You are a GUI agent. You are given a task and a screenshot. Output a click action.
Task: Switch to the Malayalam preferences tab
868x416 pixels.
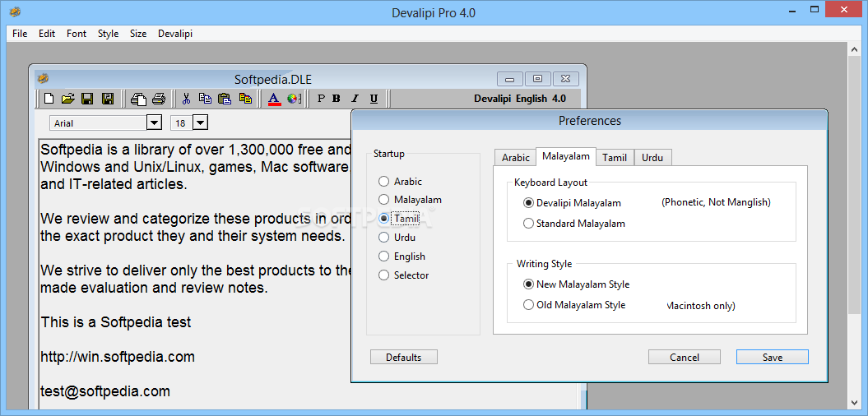pyautogui.click(x=566, y=156)
